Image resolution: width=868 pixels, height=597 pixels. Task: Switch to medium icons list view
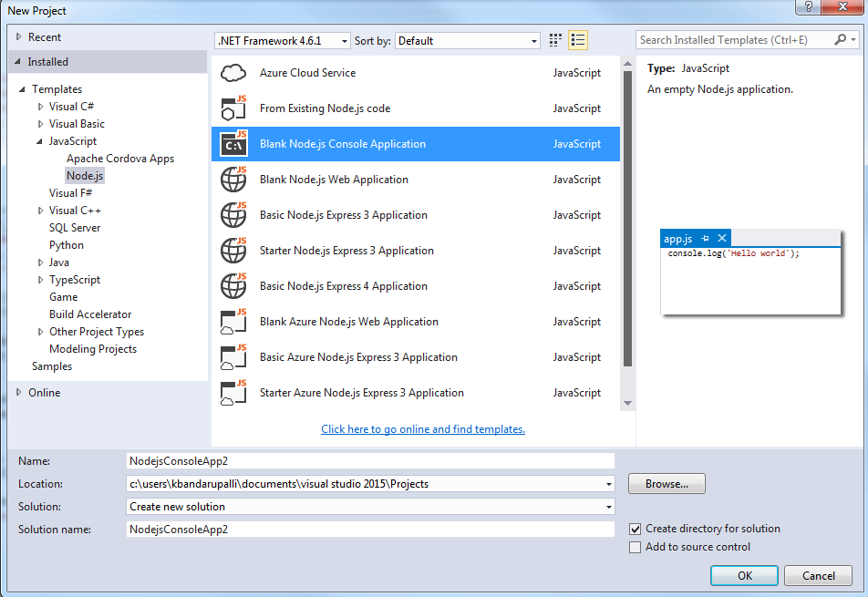point(578,40)
